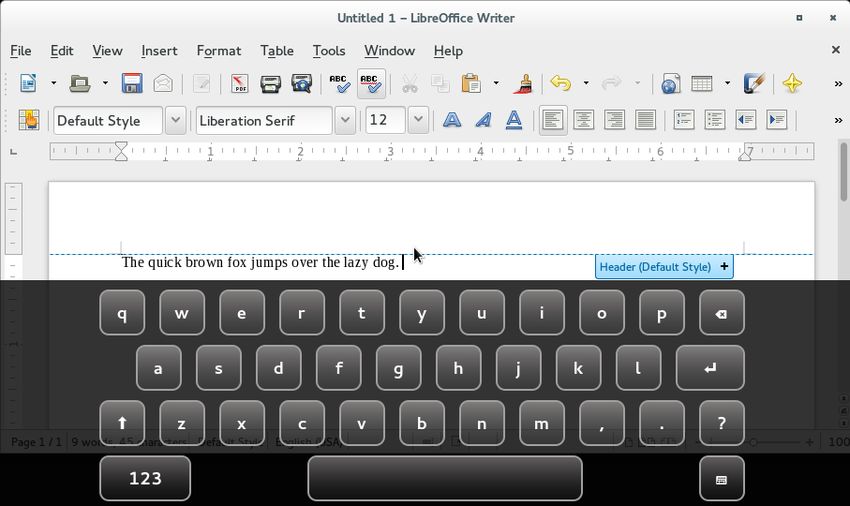Viewport: 850px width, 506px height.
Task: Tap the space bar key
Action: (445, 478)
